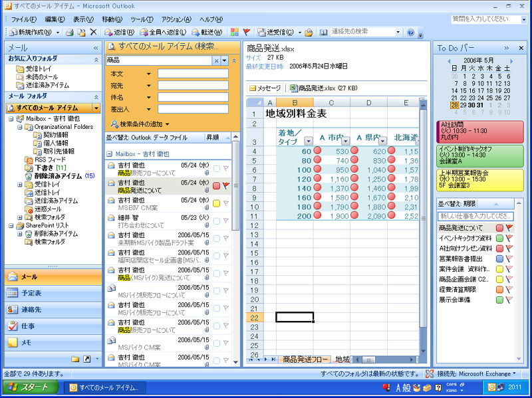
Task: Go to next month in To Do calendar
Action: click(x=511, y=61)
